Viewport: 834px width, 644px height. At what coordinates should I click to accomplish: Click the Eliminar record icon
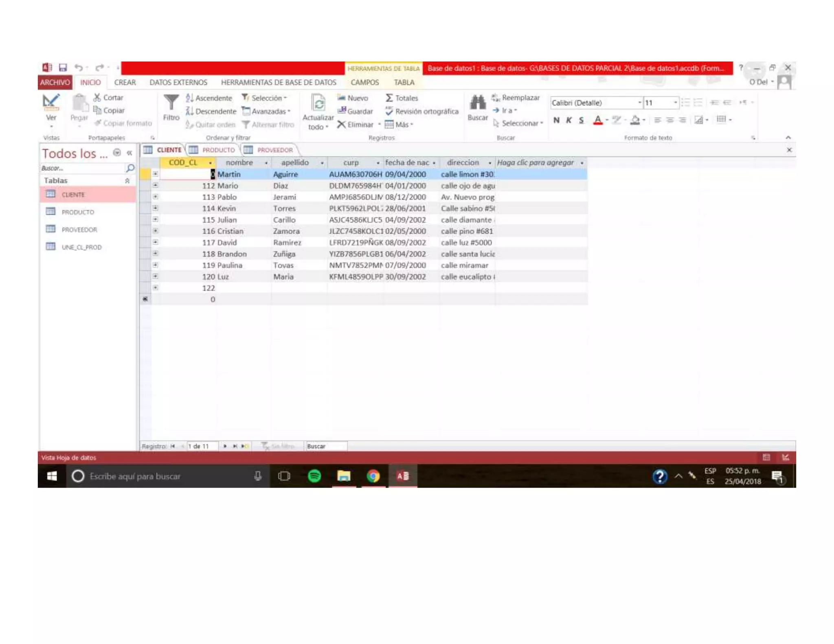click(341, 125)
